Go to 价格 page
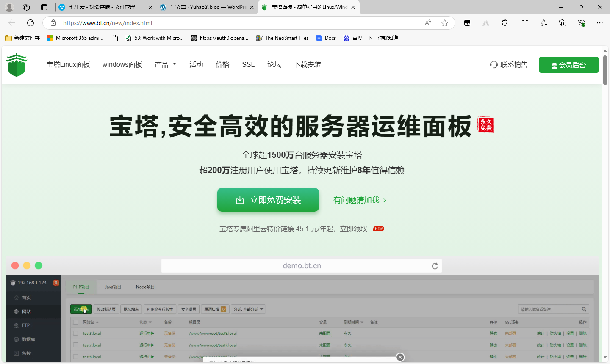Viewport: 610px width, 364px height. [222, 65]
